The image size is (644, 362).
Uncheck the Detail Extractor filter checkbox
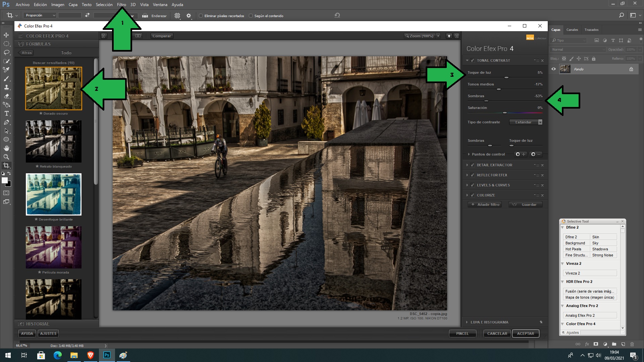[x=472, y=165]
